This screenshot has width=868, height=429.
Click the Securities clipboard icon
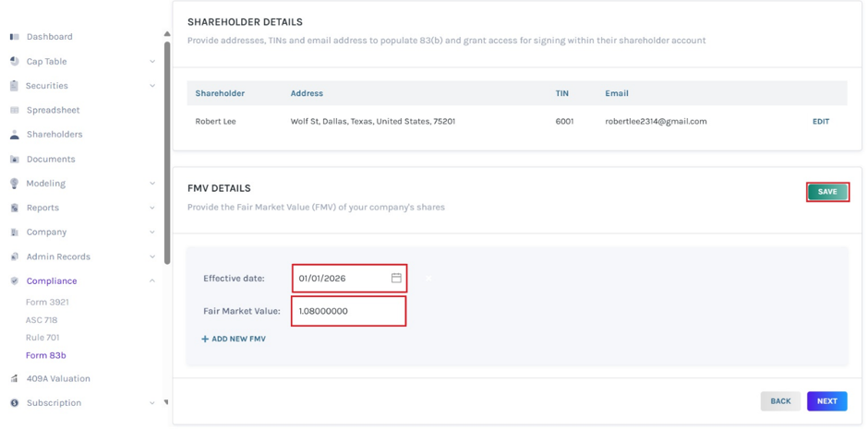click(15, 86)
